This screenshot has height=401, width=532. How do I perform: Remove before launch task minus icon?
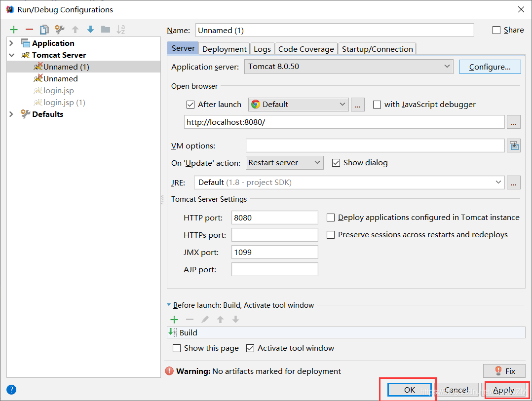190,319
